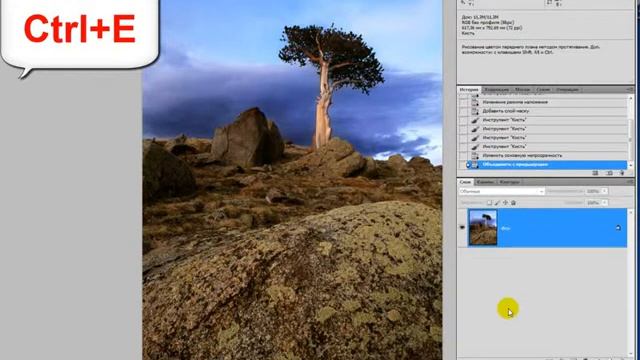Click lock transparent pixels icon in Layers panel
Image resolution: width=640 pixels, height=360 pixels.
[x=489, y=202]
